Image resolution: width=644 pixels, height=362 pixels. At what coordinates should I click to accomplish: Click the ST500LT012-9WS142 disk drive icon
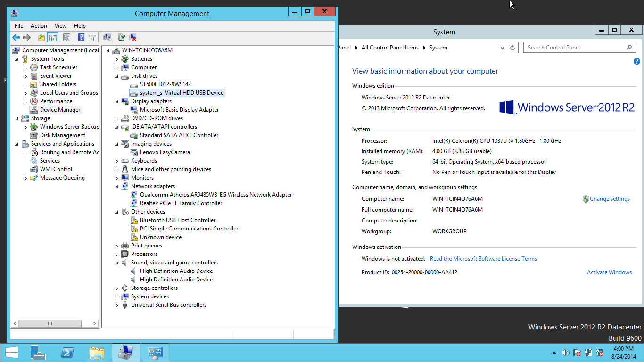coord(134,84)
